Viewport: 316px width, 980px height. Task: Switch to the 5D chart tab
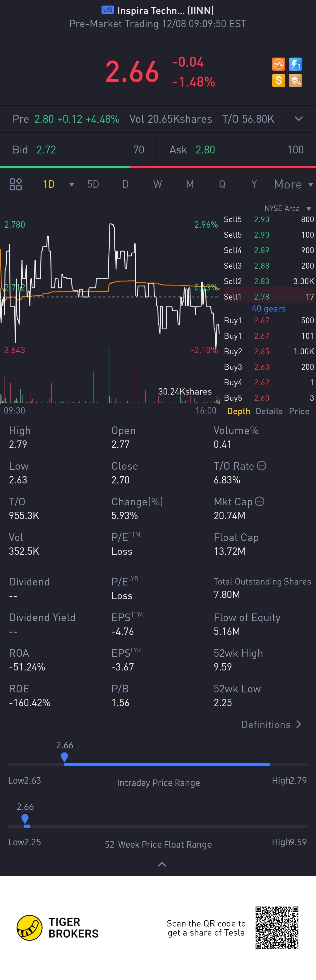click(93, 184)
